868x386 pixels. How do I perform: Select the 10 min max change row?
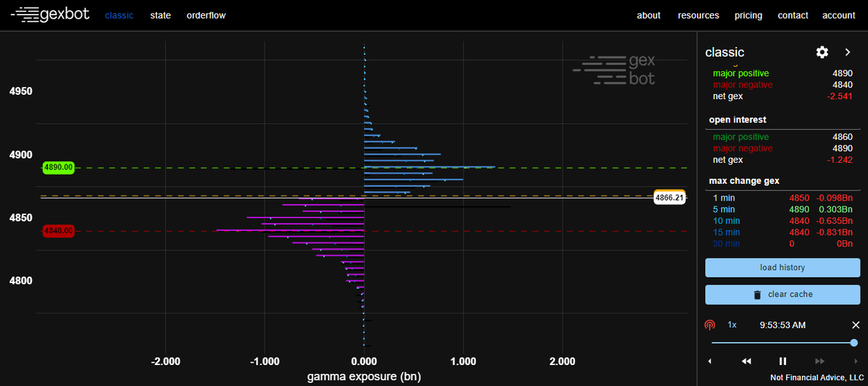point(783,221)
